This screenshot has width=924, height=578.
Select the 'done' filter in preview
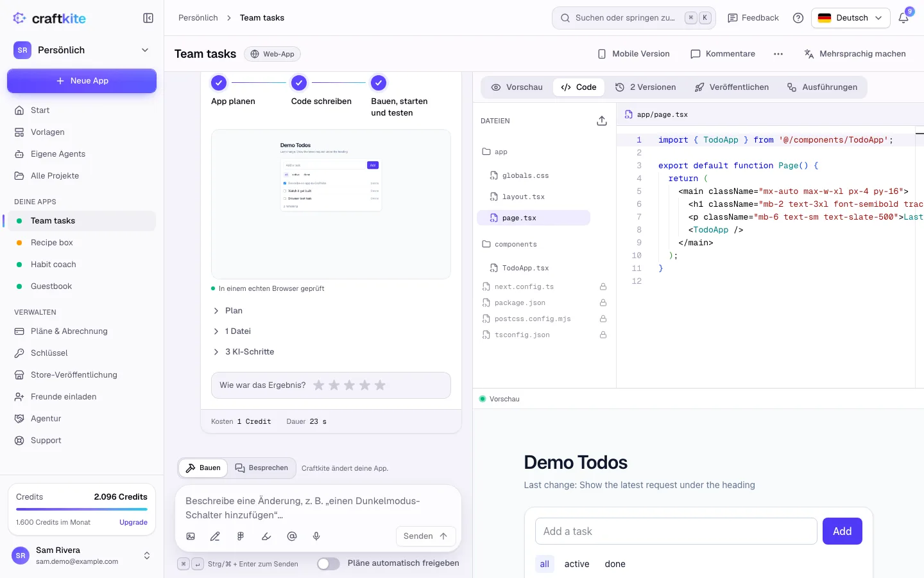pyautogui.click(x=615, y=564)
